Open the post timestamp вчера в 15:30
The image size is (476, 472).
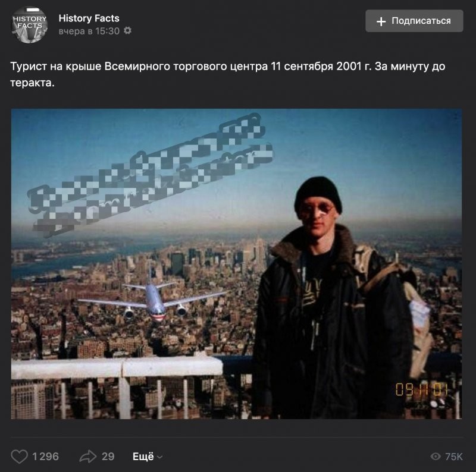click(89, 31)
